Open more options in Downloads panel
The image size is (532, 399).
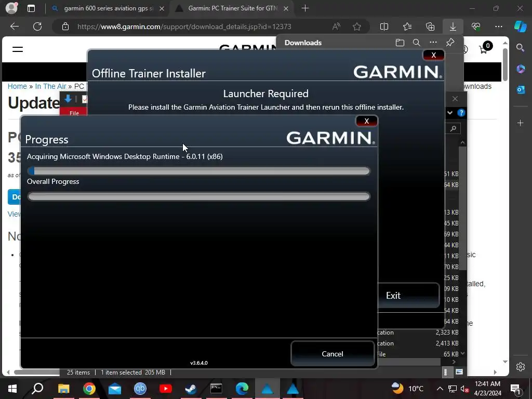coord(433,43)
